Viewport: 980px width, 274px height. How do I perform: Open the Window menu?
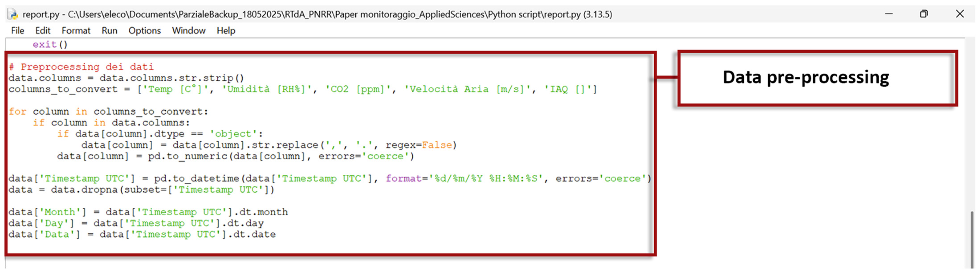pos(189,31)
